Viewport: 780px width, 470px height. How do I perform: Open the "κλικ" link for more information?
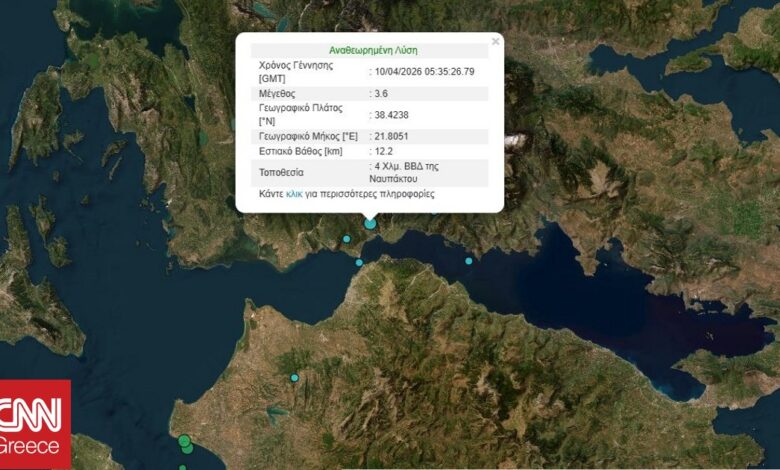click(294, 194)
